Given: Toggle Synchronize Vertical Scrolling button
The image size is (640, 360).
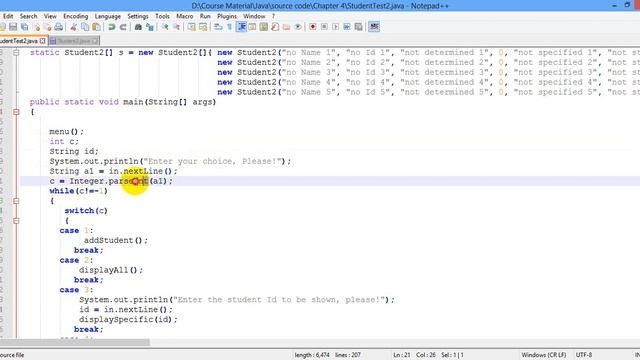Looking at the screenshot, I should tap(191, 27).
